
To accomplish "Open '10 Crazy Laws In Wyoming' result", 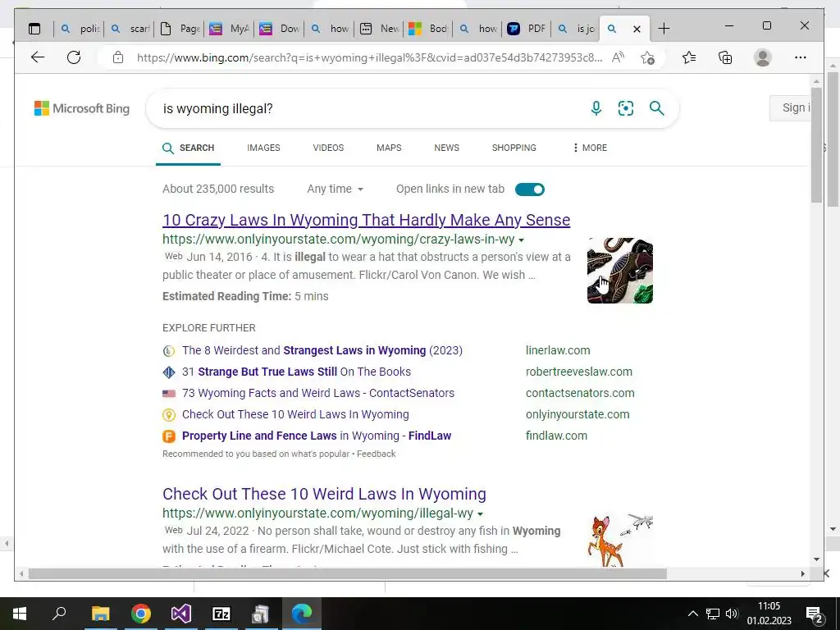I will pyautogui.click(x=367, y=220).
